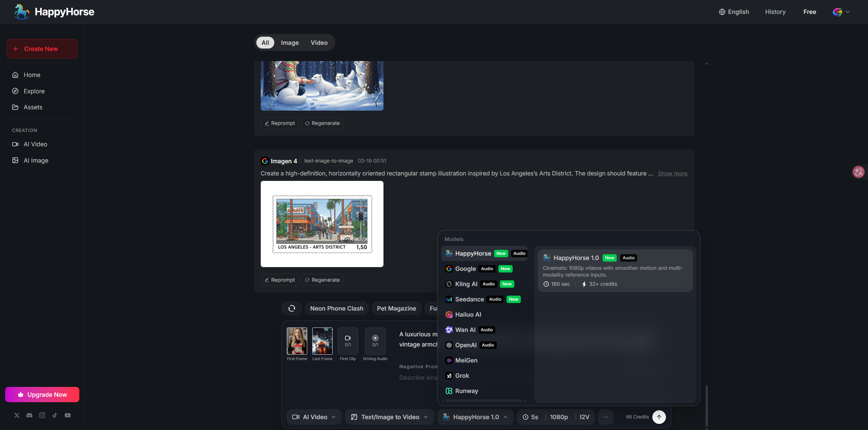
Task: Open the Text/Image to Video mode dropdown
Action: coord(390,417)
